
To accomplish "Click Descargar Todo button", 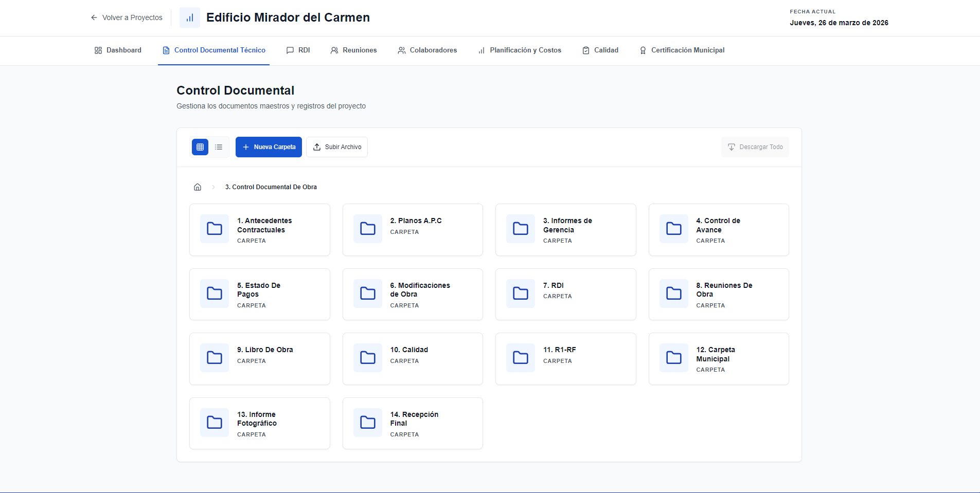I will (755, 147).
